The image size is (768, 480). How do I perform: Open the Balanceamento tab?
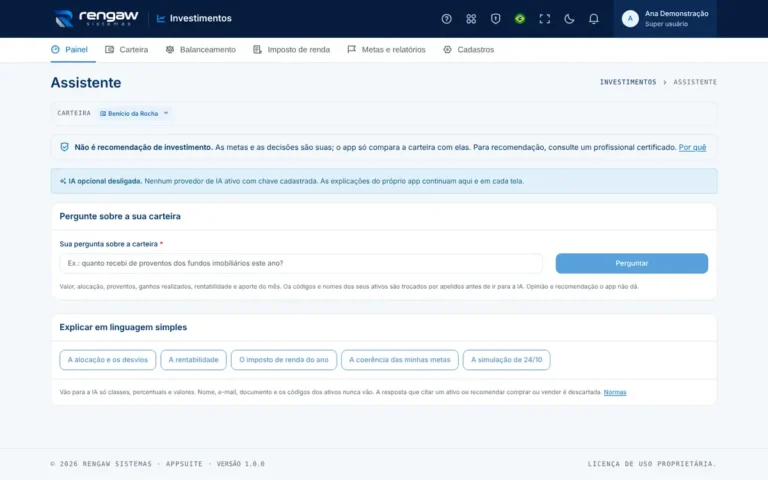click(200, 49)
